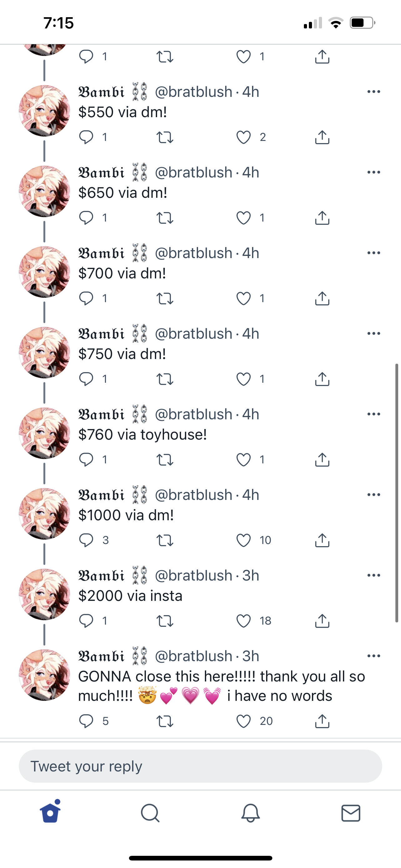Share the $750 via dm tweet
The width and height of the screenshot is (401, 868).
point(322,379)
